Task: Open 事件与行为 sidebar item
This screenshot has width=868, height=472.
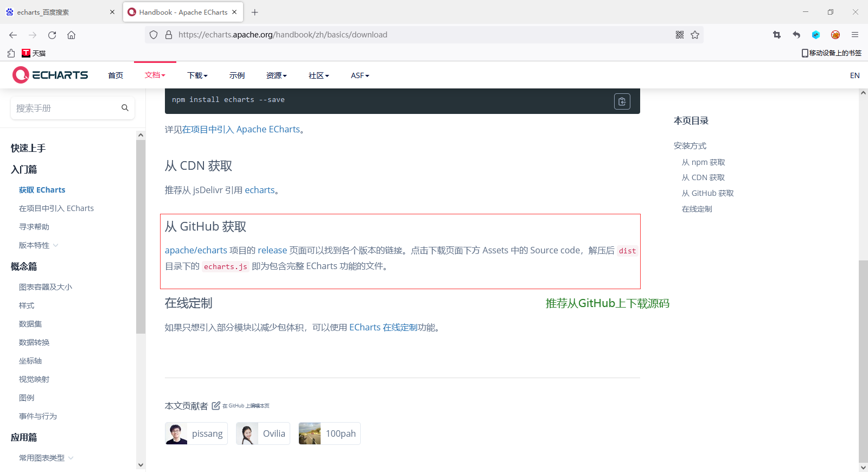Action: pyautogui.click(x=38, y=416)
